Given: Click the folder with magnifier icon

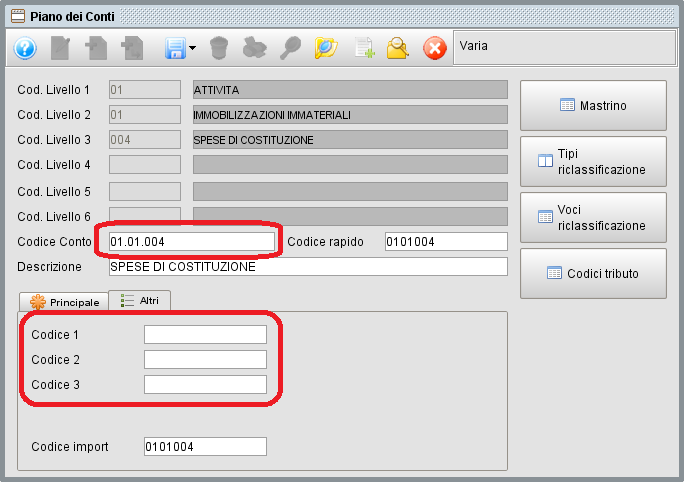Looking at the screenshot, I should pos(398,48).
